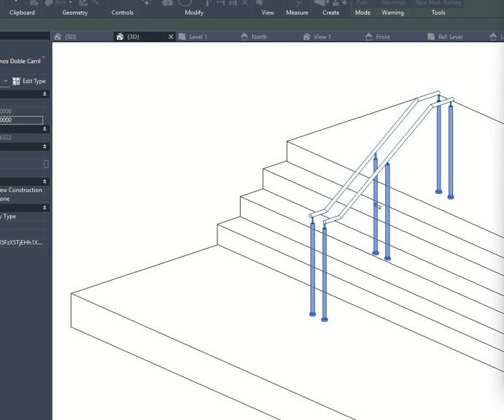The height and width of the screenshot is (420, 504).
Task: Select the left baluster of the middle pair
Action: [376, 206]
